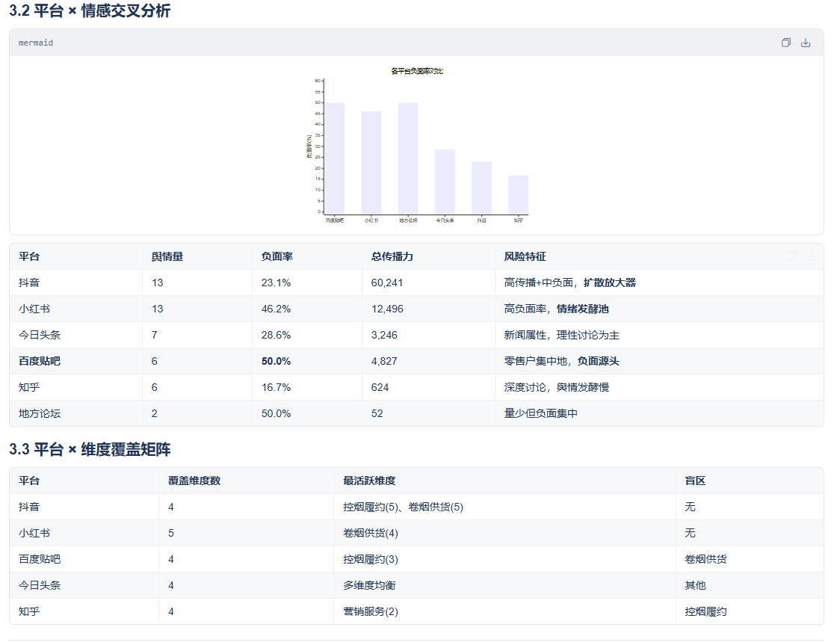Click the text 零售户集中地，负面源头
The image size is (840, 642).
562,361
